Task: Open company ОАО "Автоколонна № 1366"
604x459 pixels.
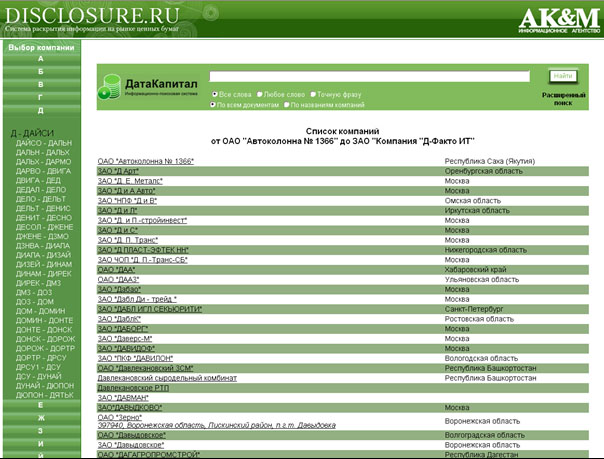Action: (x=146, y=161)
